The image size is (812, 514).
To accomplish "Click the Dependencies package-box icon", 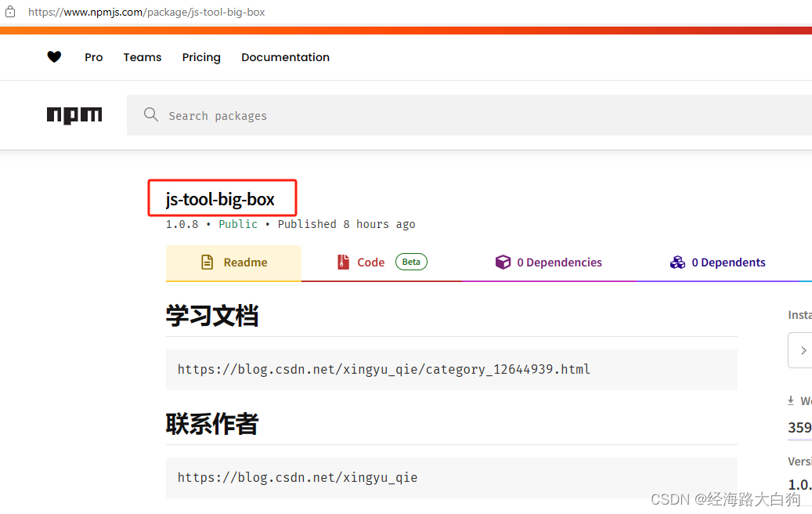I will 503,262.
